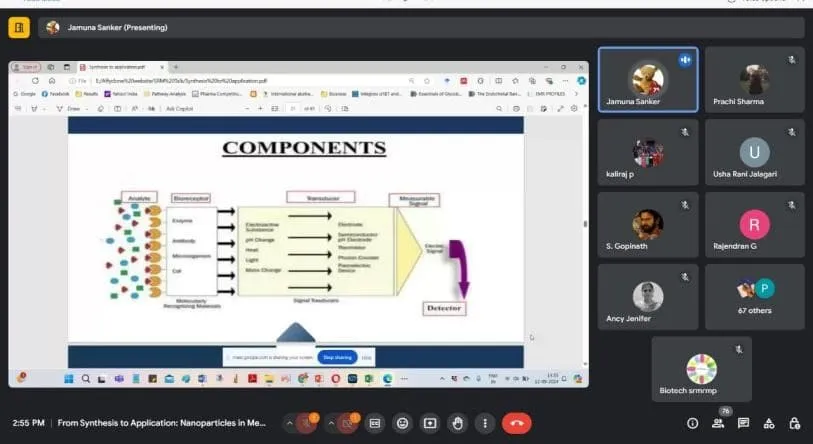Expand video settings chevron beside camera
The height and width of the screenshot is (444, 813).
coord(331,424)
